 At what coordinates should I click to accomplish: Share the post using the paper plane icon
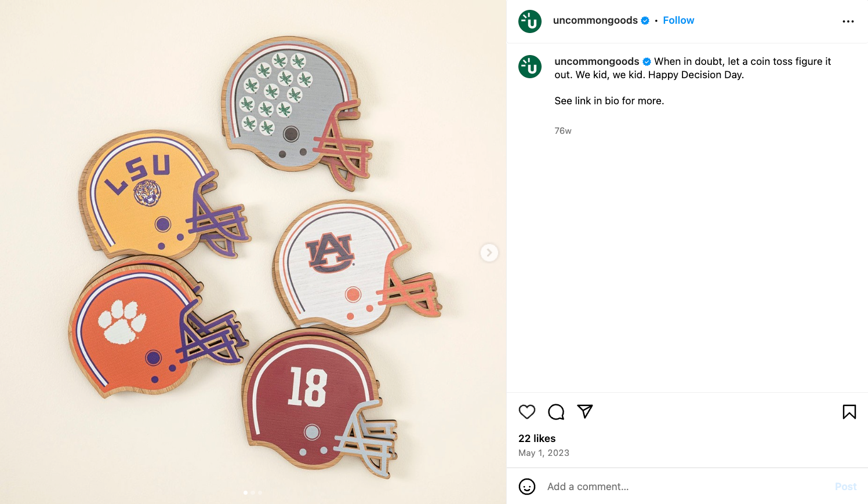585,411
